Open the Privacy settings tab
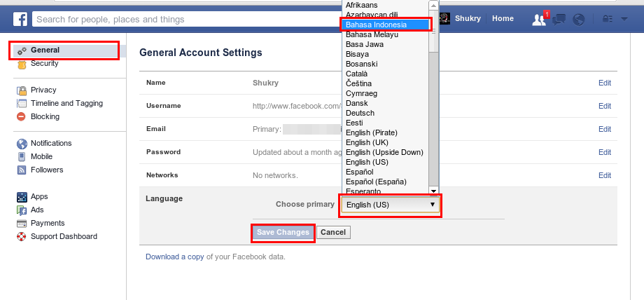This screenshot has height=300, width=644. (x=43, y=90)
